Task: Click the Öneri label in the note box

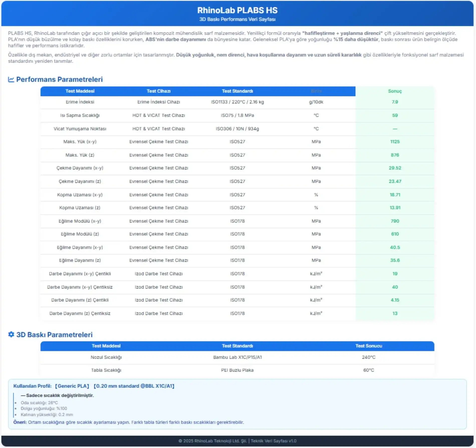Action: click(20, 422)
